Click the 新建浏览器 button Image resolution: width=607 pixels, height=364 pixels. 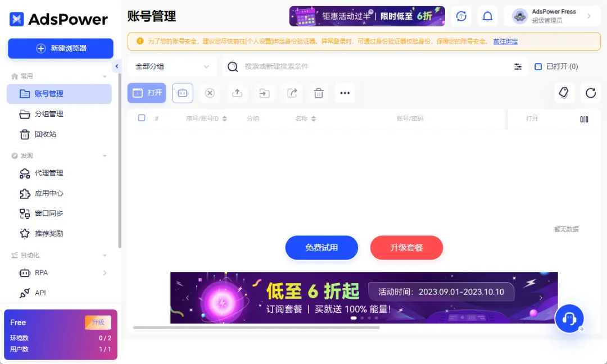pos(60,48)
